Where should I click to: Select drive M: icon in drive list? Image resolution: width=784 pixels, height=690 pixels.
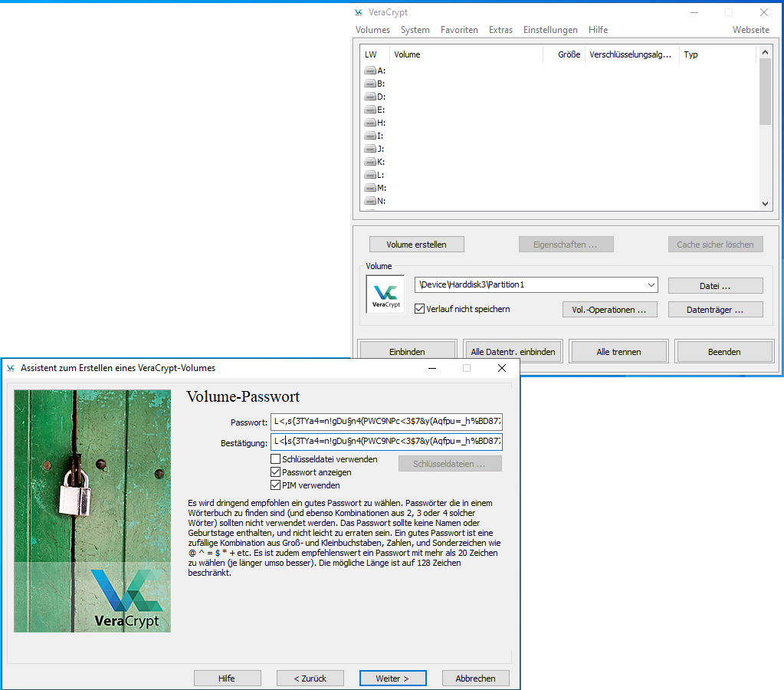370,188
